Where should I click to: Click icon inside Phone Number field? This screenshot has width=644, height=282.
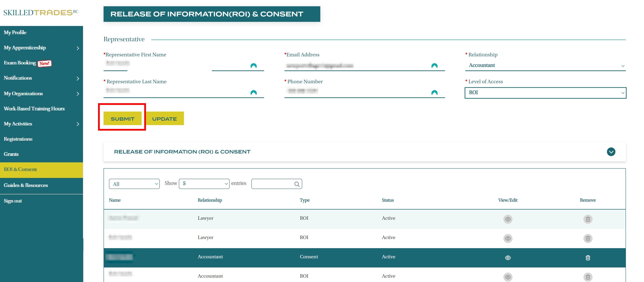click(434, 93)
